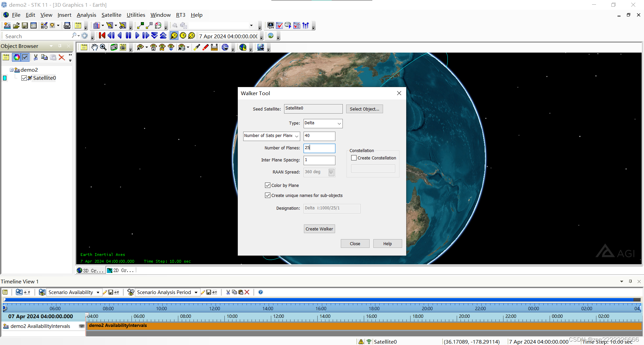Click the Create Walker button

(x=319, y=229)
